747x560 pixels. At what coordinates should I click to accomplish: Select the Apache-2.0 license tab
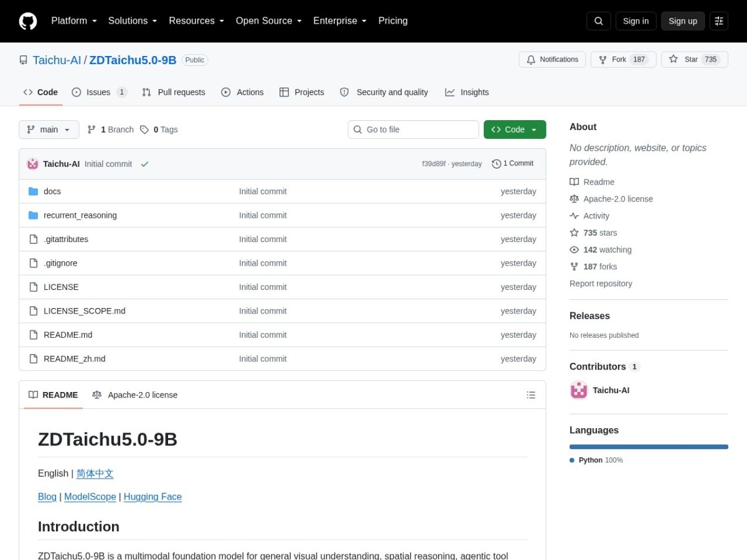(x=134, y=395)
